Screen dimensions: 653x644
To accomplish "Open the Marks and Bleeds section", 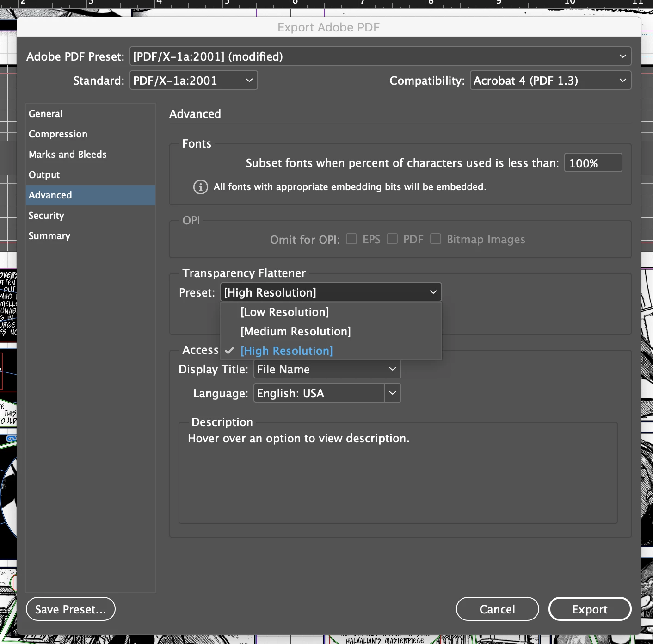I will point(91,155).
